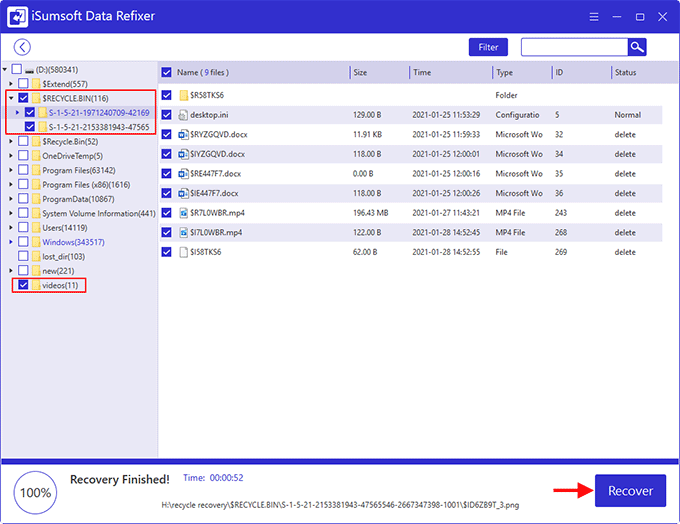Viewport: 680px width, 524px height.
Task: Open the hamburger menu icon in title bar
Action: tap(594, 17)
